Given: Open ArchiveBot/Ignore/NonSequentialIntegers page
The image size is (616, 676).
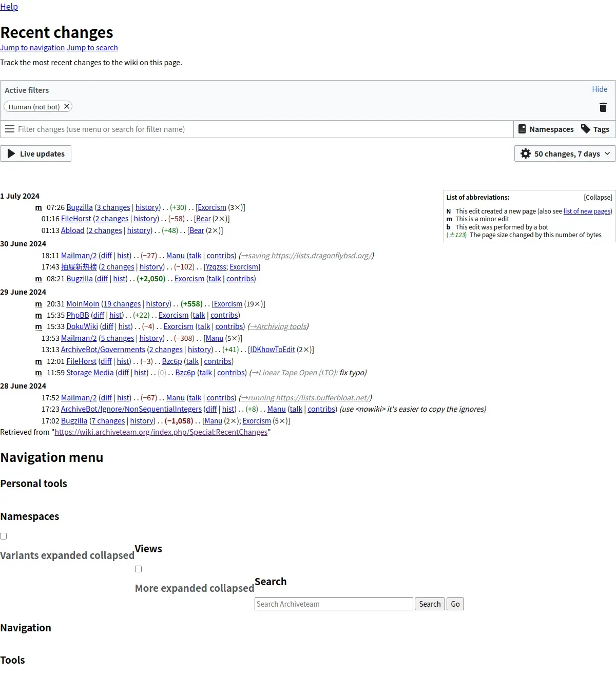Looking at the screenshot, I should point(131,409).
